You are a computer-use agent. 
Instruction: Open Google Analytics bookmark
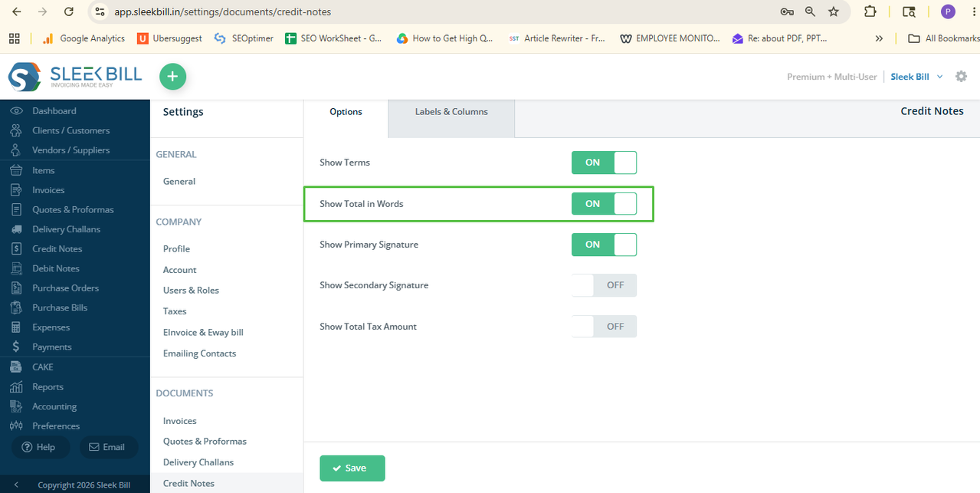pos(84,38)
